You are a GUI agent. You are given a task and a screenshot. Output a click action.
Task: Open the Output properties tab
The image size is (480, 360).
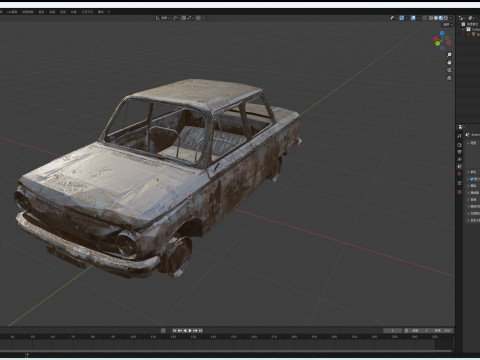click(x=460, y=152)
